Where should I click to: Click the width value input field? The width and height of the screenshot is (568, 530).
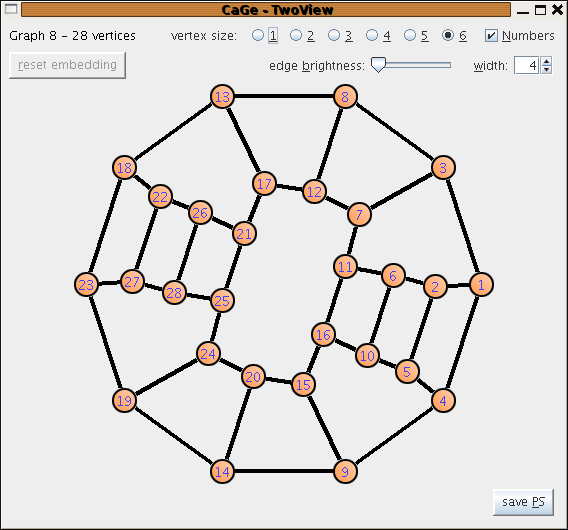[x=527, y=65]
